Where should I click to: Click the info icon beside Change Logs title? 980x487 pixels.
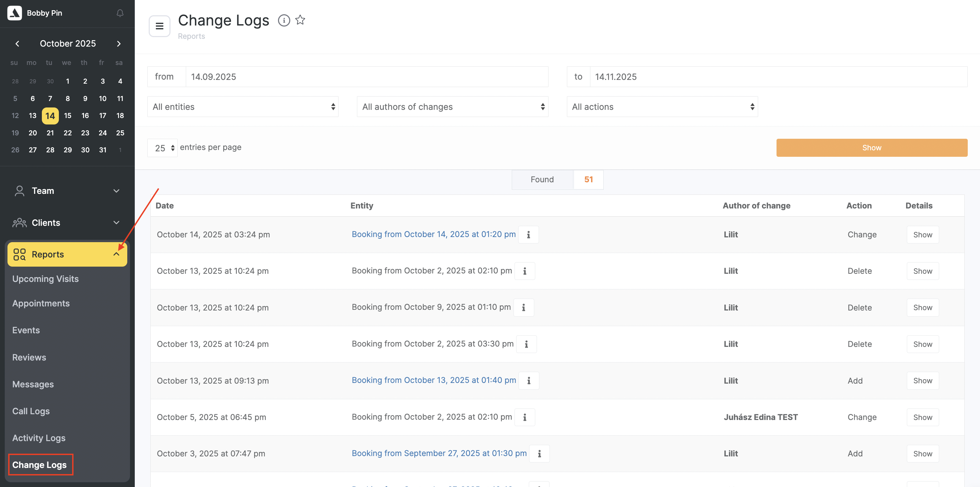click(x=284, y=20)
